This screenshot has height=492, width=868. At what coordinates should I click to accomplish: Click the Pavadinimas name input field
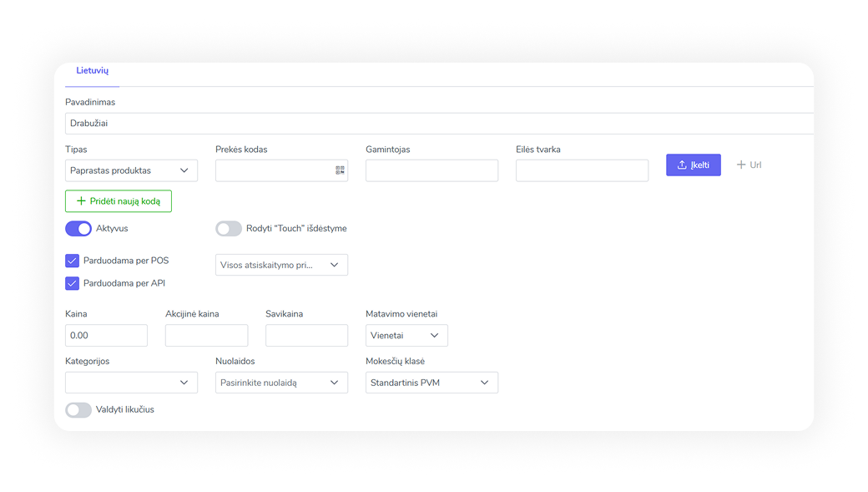[x=438, y=124]
